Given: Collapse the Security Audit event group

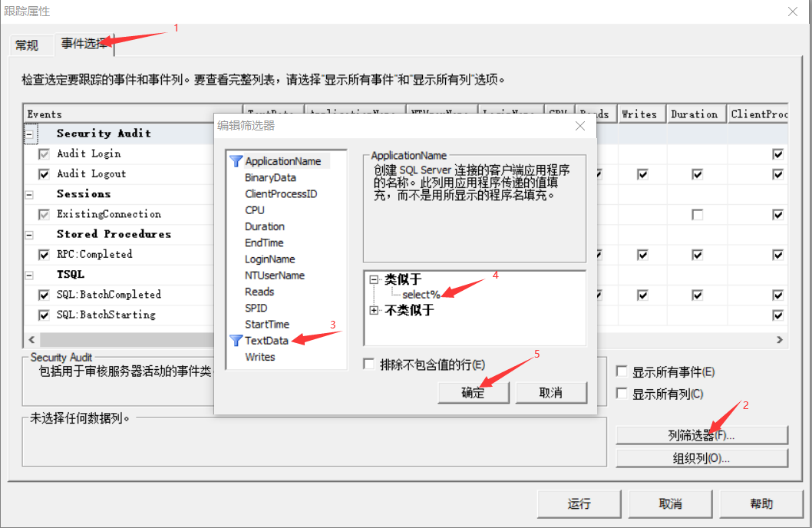Looking at the screenshot, I should point(29,134).
